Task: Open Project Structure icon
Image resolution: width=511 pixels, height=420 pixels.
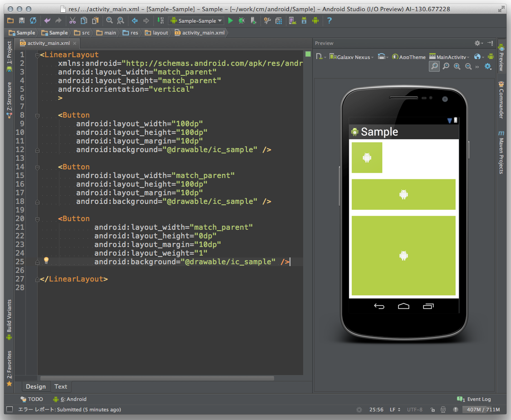Action: (278, 21)
